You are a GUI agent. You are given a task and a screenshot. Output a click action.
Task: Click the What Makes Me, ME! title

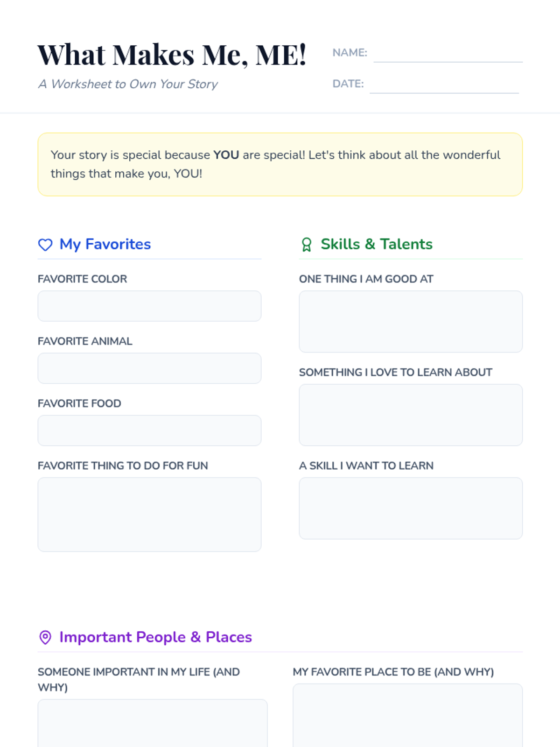(x=172, y=55)
